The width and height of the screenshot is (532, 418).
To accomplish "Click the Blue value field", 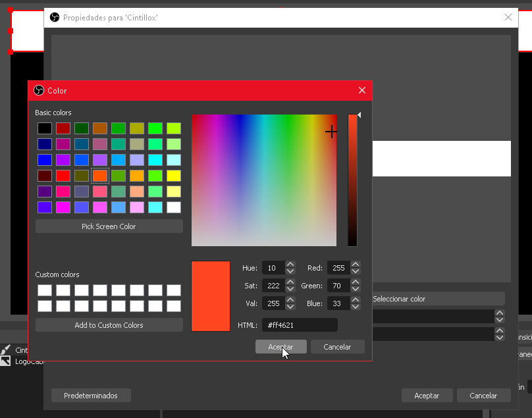I will click(338, 303).
